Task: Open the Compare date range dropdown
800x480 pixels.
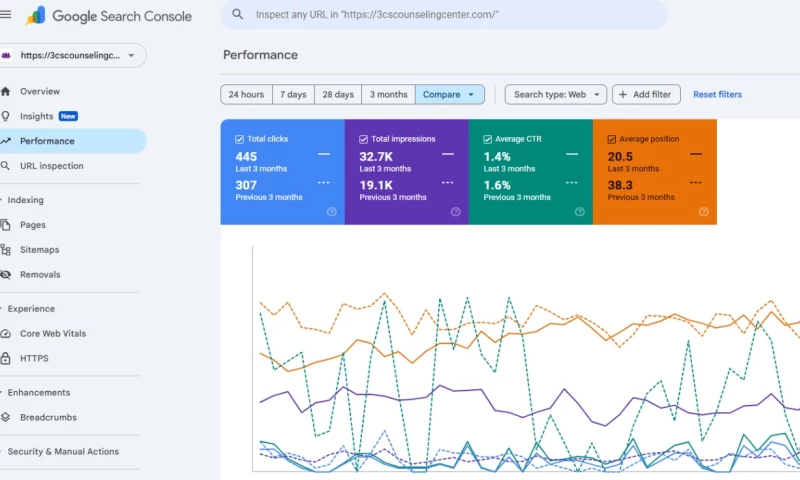Action: click(449, 95)
